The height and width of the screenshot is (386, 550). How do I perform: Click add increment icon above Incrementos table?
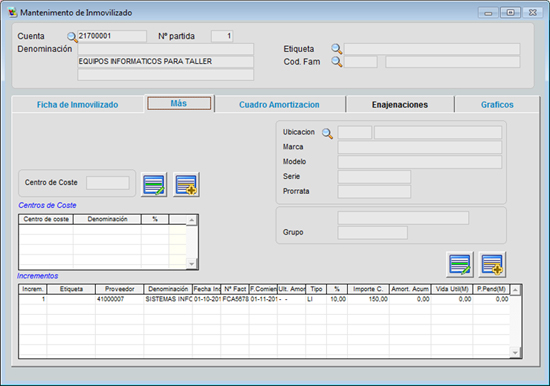pyautogui.click(x=492, y=264)
